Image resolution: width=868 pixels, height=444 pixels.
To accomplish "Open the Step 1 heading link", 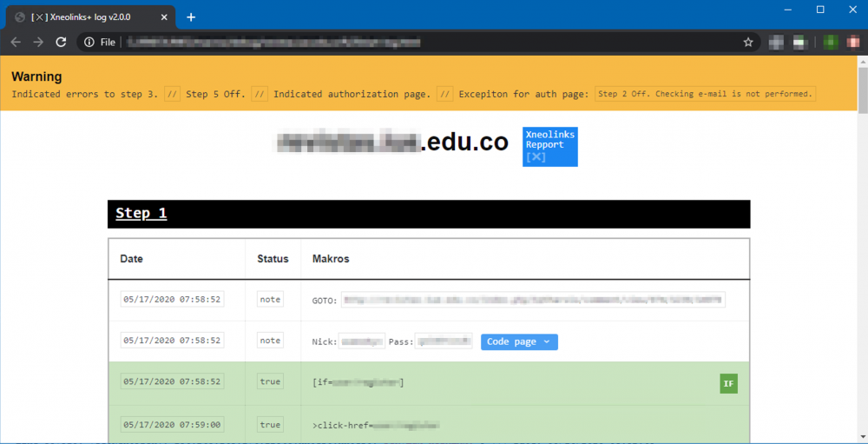I will [x=141, y=214].
